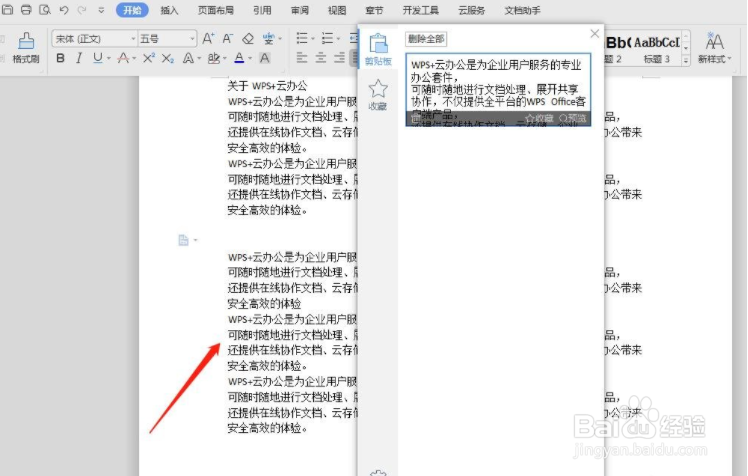Open the 收藏 favorites panel
The image size is (748, 476).
point(378,95)
